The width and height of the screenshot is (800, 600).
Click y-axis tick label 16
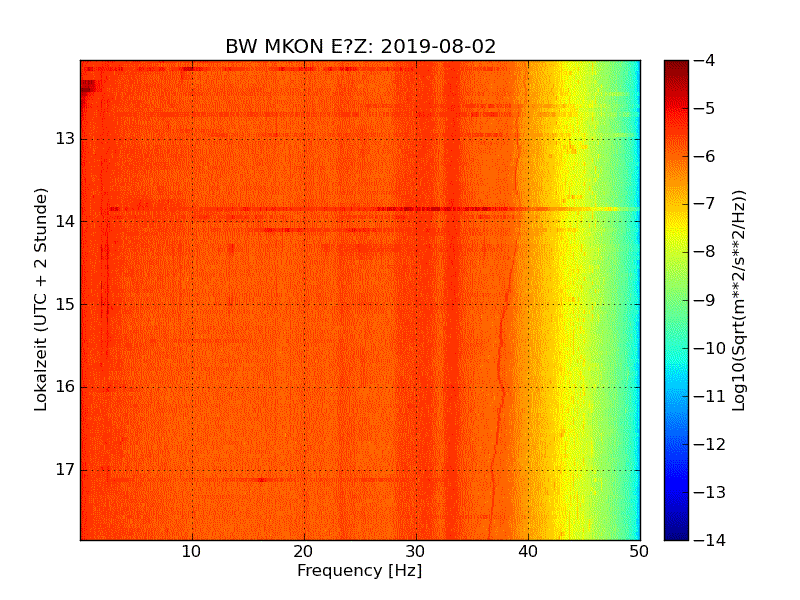pos(65,387)
